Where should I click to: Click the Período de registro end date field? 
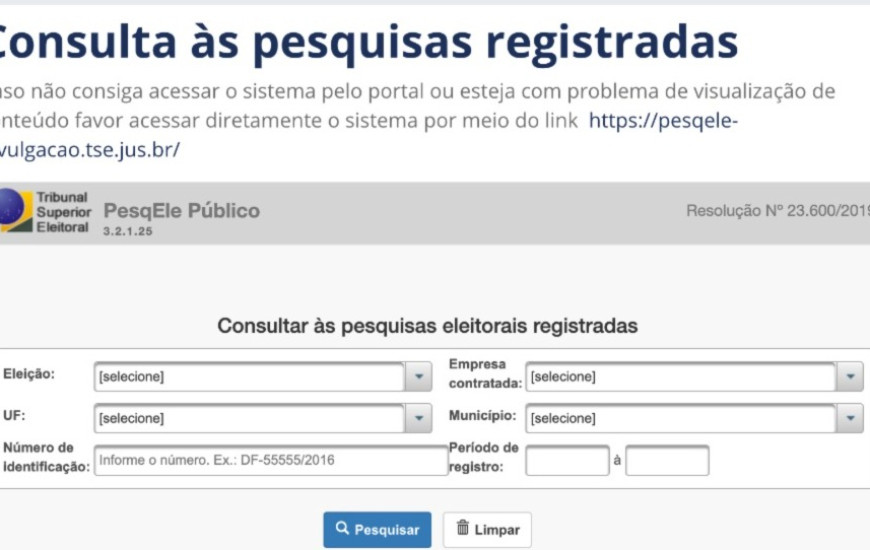(667, 460)
